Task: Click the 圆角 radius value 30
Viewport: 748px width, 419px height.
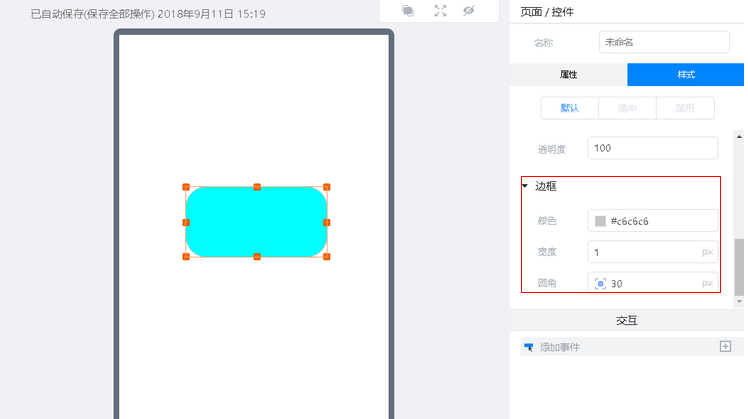Action: coord(616,284)
